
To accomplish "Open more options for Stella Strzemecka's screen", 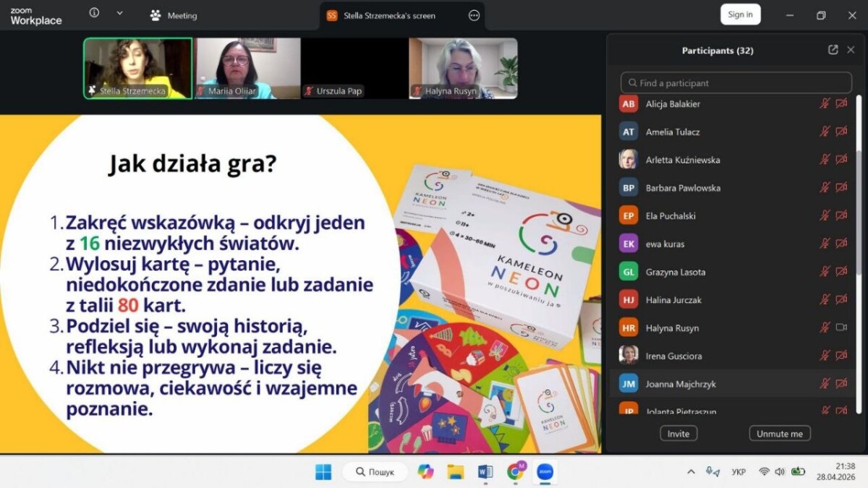I will [474, 15].
